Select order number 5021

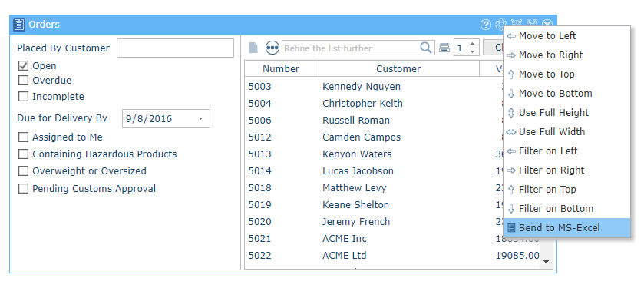pos(260,239)
